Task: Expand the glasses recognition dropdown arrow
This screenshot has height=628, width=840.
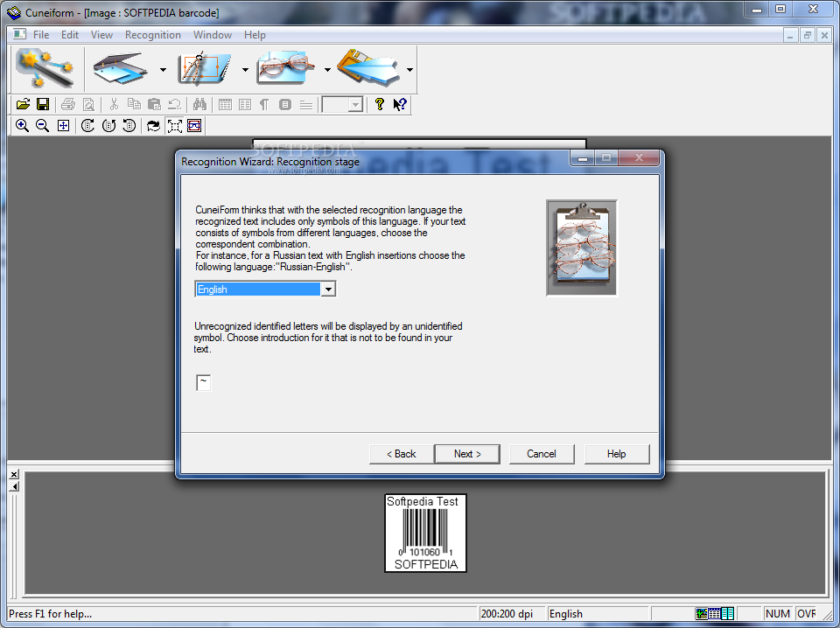Action: 326,70
